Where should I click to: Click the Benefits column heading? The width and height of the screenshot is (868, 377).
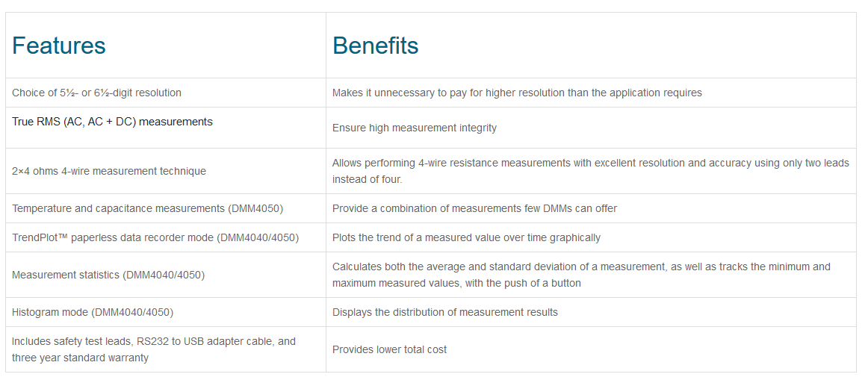[375, 46]
